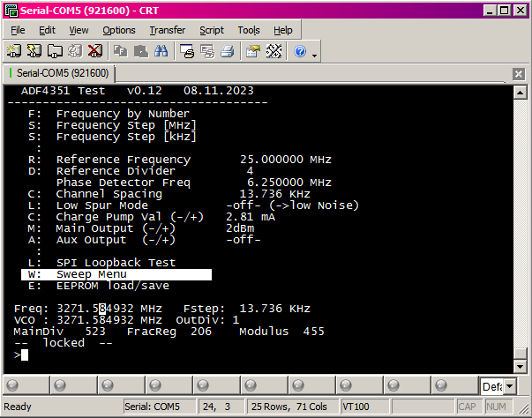
Task: Click the '-off- (->low Noise)' value
Action: tap(292, 205)
